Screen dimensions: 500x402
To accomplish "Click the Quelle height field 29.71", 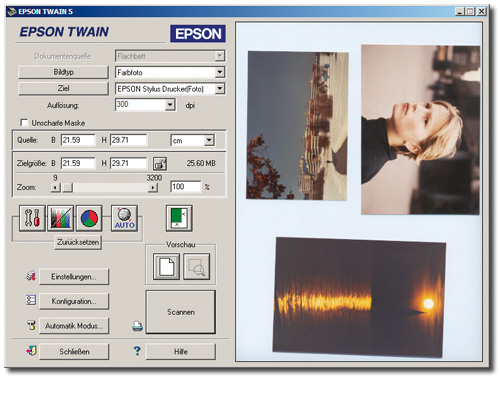I will (x=129, y=140).
